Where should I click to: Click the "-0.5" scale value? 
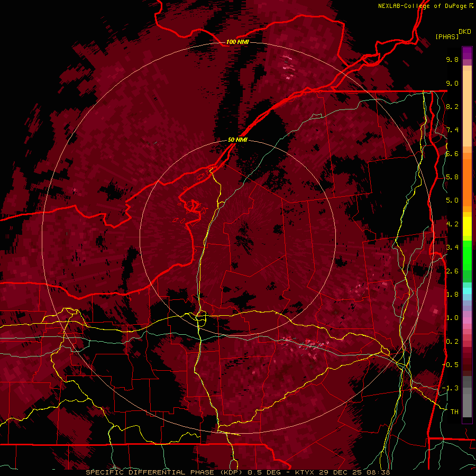click(450, 364)
